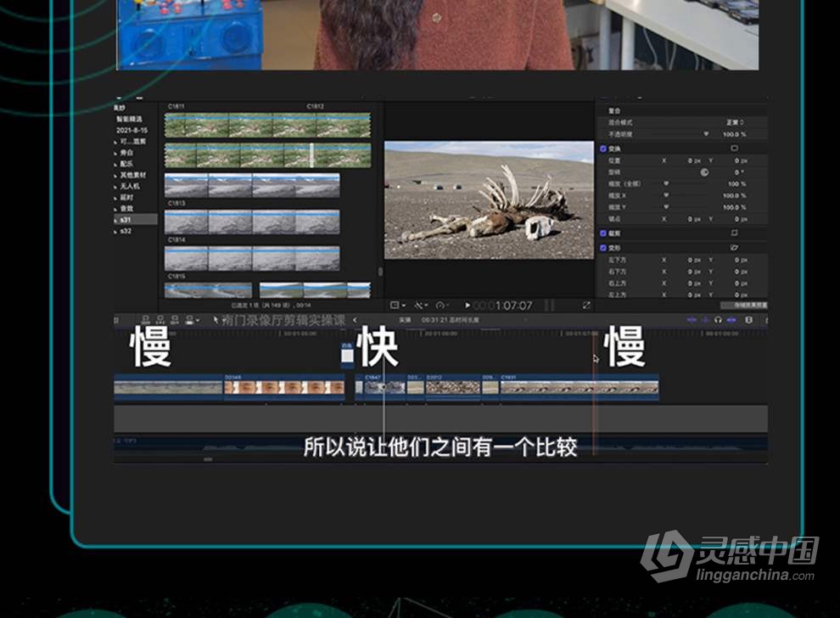Open the viewer display crop/transform menu

[x=397, y=306]
